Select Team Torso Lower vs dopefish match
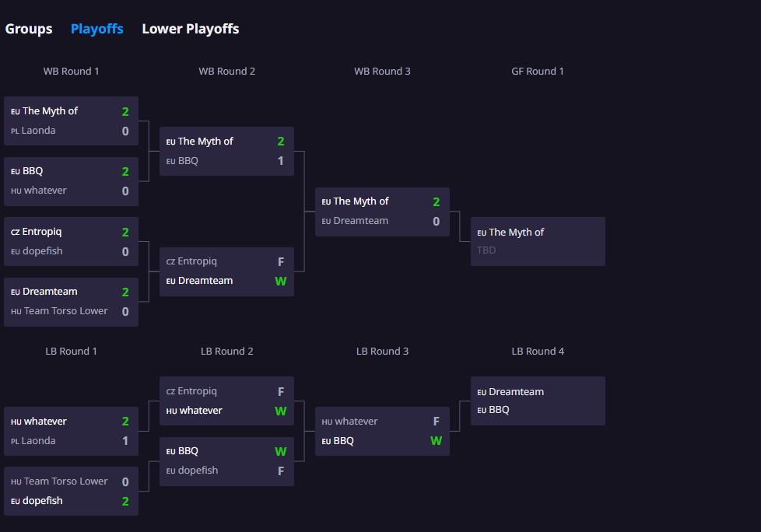This screenshot has height=532, width=761. 71,491
